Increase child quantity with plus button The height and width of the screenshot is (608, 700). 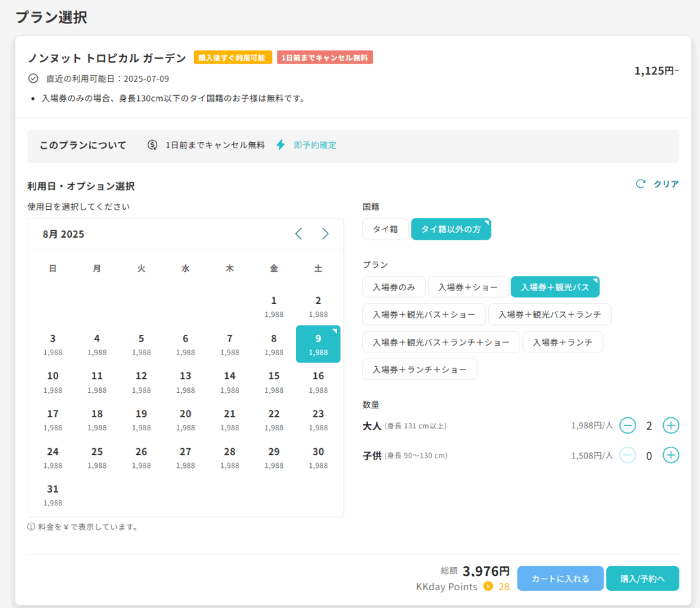[x=671, y=455]
